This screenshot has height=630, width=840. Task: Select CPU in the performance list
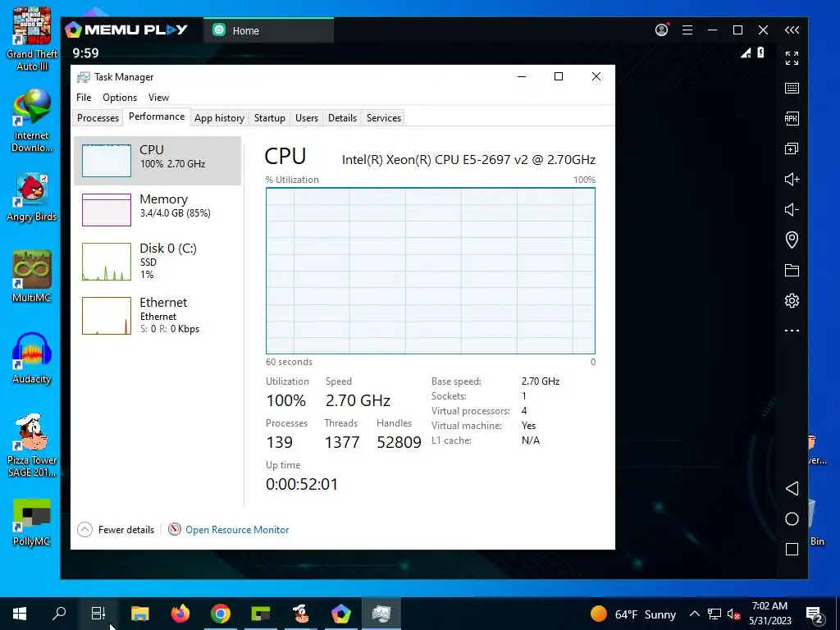[x=157, y=161]
